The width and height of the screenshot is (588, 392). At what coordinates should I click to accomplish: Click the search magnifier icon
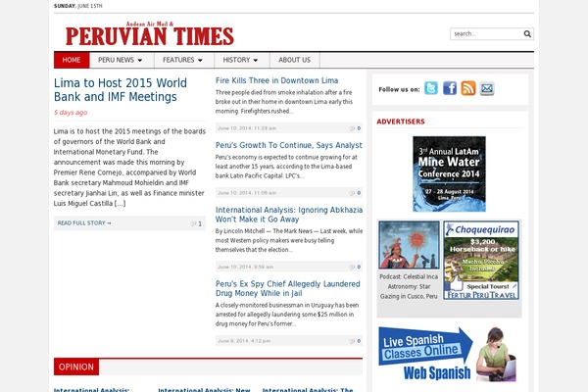click(x=527, y=33)
